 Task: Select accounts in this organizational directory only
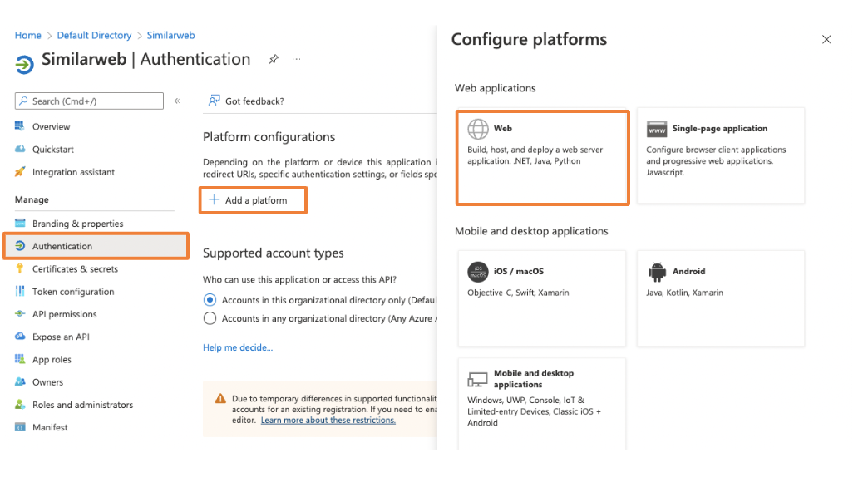click(210, 300)
